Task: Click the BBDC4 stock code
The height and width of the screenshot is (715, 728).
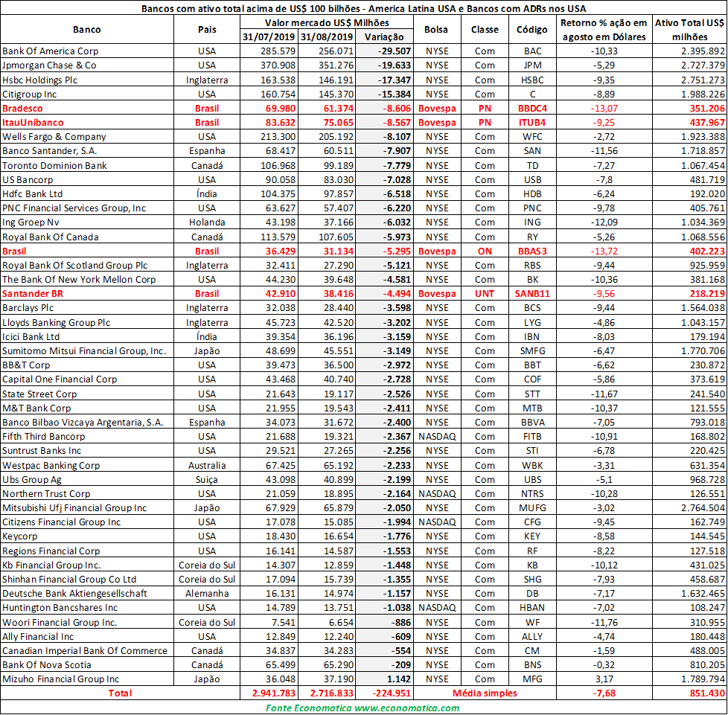Action: tap(532, 109)
